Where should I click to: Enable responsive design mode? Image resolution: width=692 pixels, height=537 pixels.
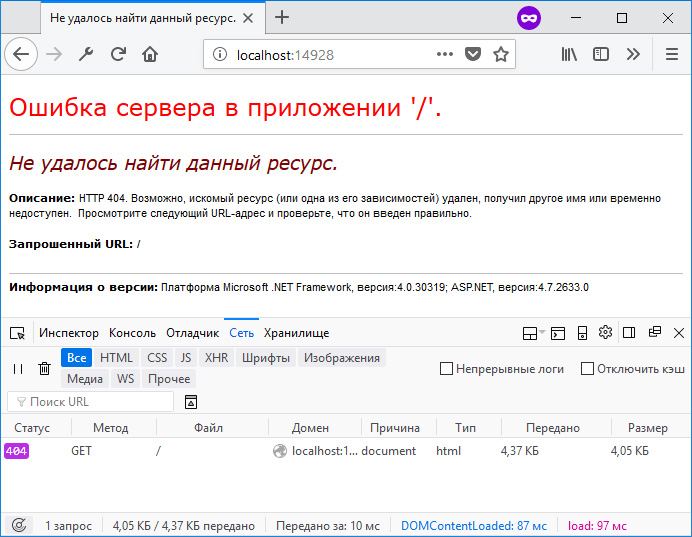pyautogui.click(x=582, y=333)
